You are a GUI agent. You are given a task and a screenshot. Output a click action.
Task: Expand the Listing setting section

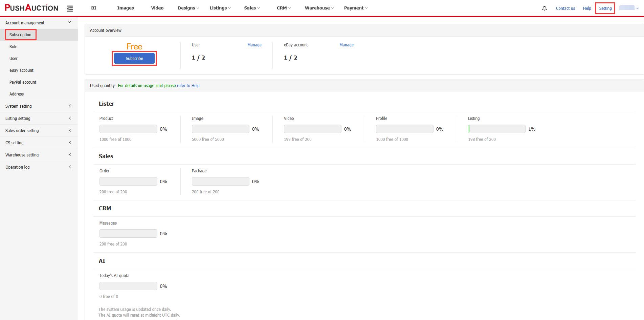click(39, 119)
